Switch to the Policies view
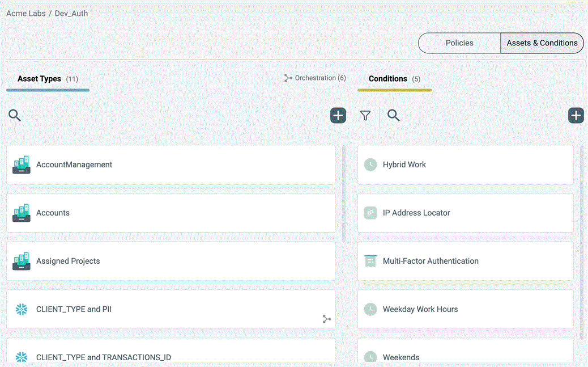 coord(459,43)
